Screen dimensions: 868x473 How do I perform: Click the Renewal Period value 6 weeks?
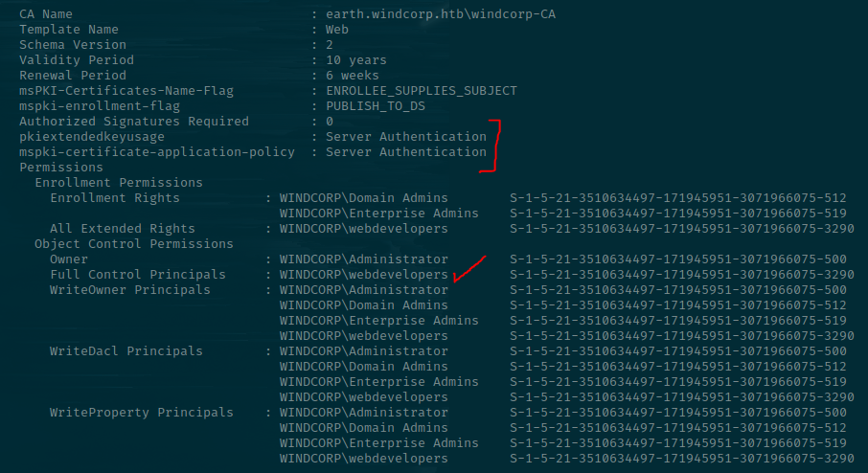353,76
